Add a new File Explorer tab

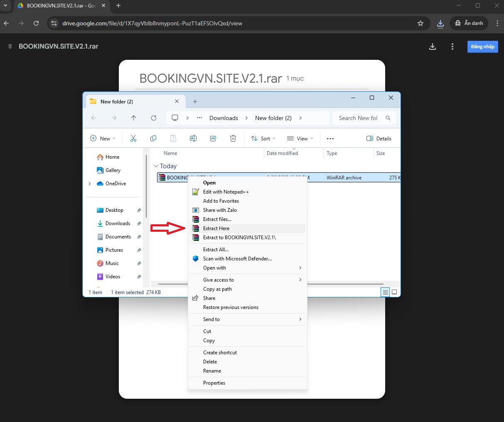coord(195,101)
